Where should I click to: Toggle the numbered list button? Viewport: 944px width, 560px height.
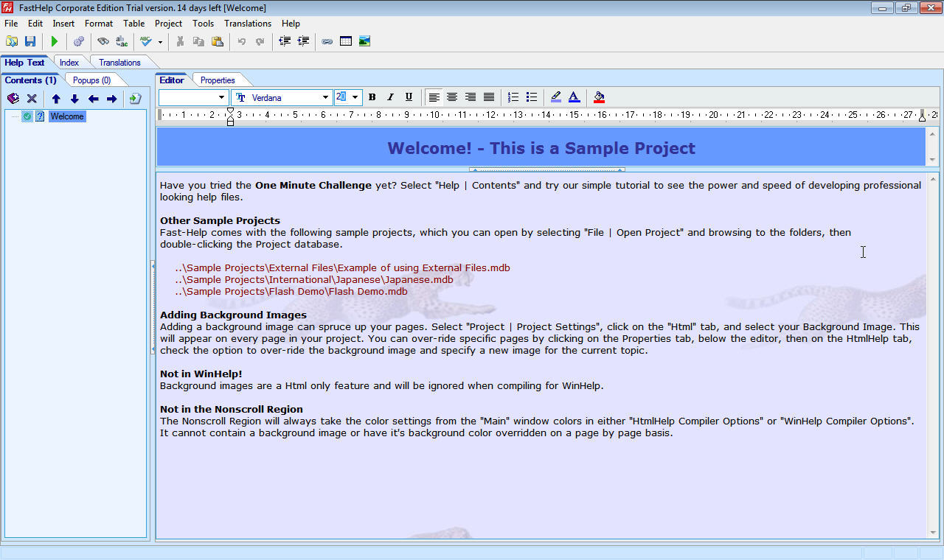coord(513,97)
